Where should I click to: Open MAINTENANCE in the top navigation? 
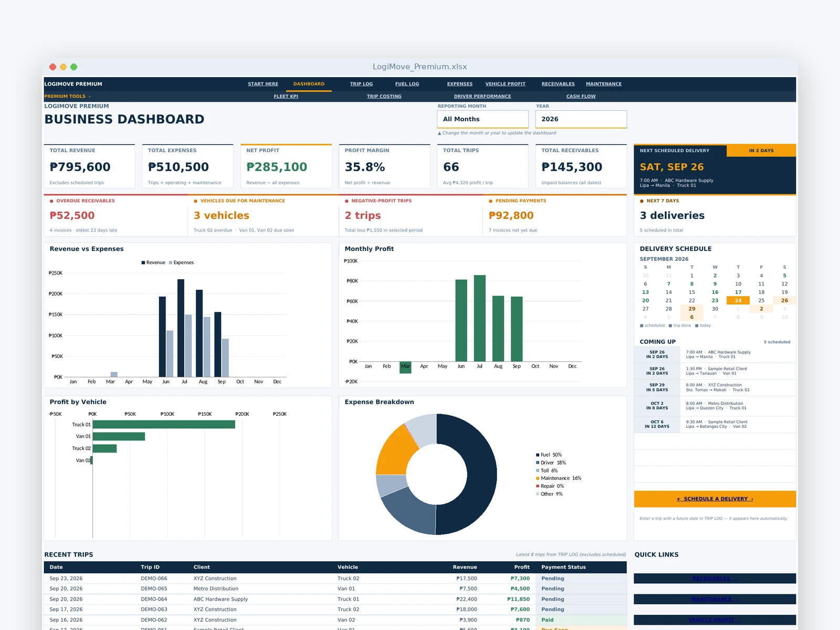tap(604, 84)
